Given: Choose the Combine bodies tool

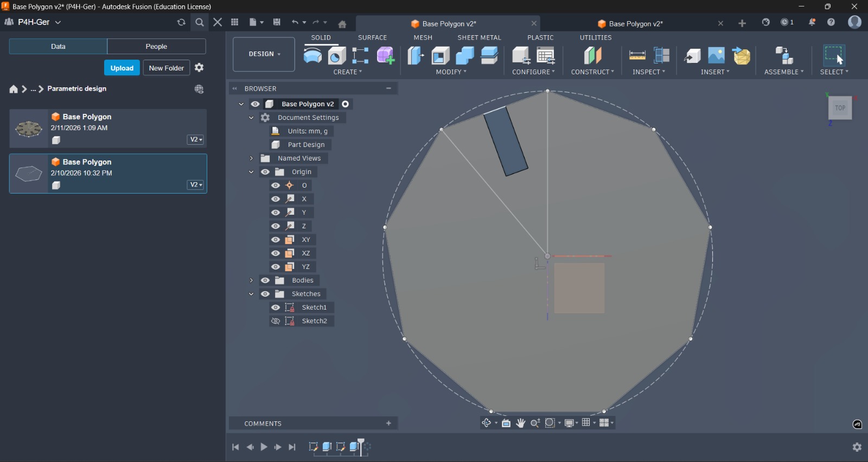Looking at the screenshot, I should [x=465, y=55].
